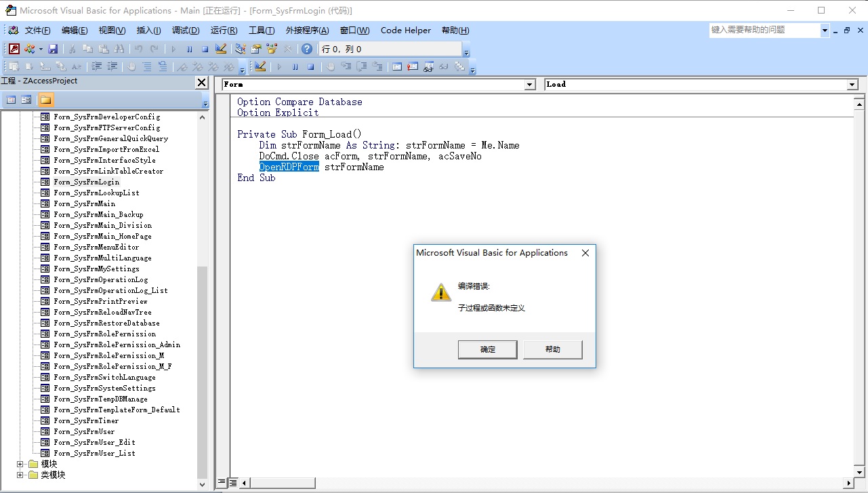Viewport: 868px width, 493px height.
Task: Click the Step Over icon in Debug toolbar
Action: pos(362,66)
